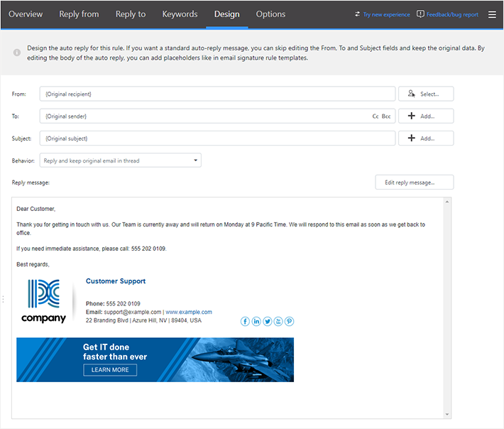Click the Dear Customer, greeting text
The image size is (504, 429).
36,209
